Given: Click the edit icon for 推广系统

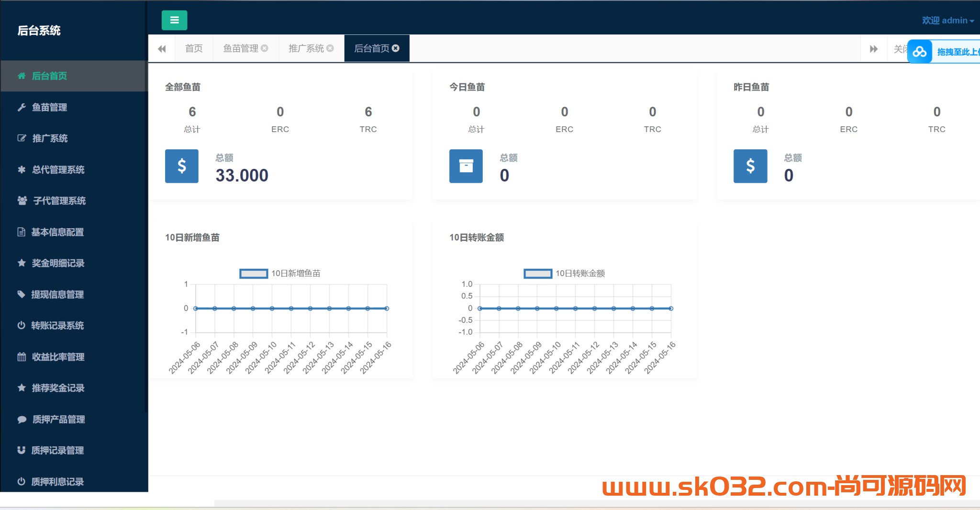Looking at the screenshot, I should coord(22,138).
